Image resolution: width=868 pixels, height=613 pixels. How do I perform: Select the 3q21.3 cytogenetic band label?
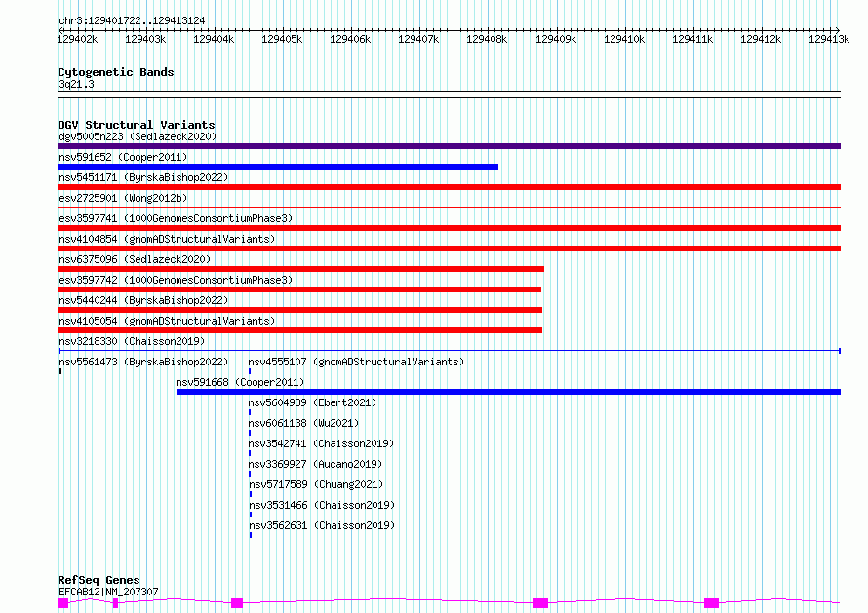pyautogui.click(x=76, y=84)
